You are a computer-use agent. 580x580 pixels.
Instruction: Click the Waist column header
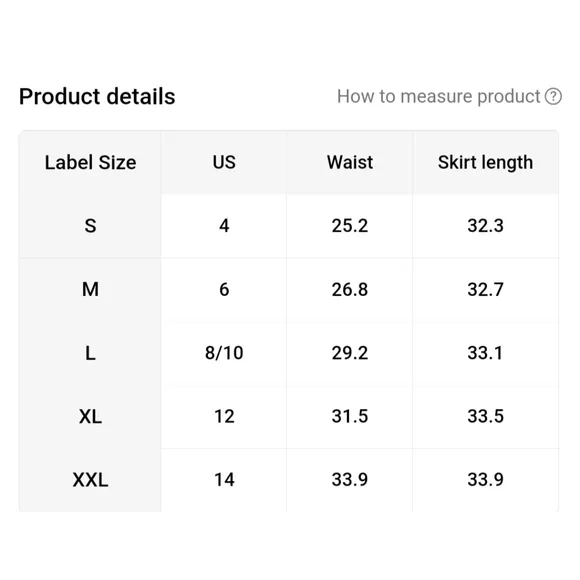(x=350, y=162)
